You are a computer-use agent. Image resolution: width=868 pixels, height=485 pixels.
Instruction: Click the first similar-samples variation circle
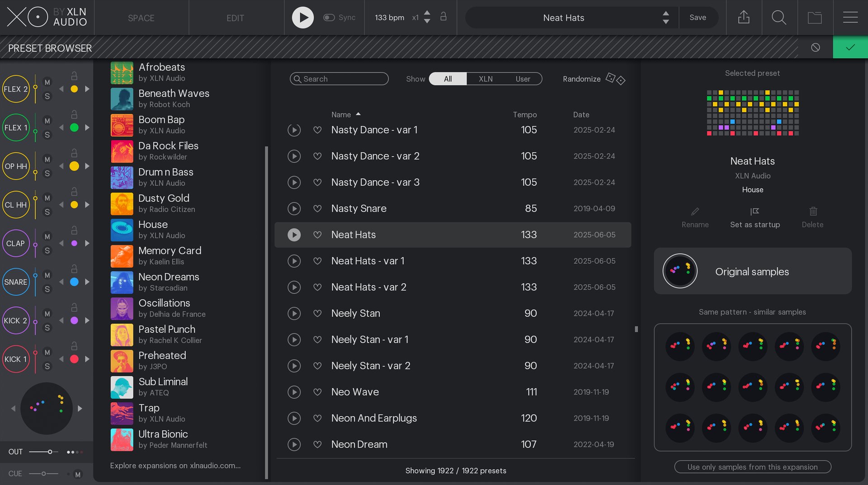(680, 346)
